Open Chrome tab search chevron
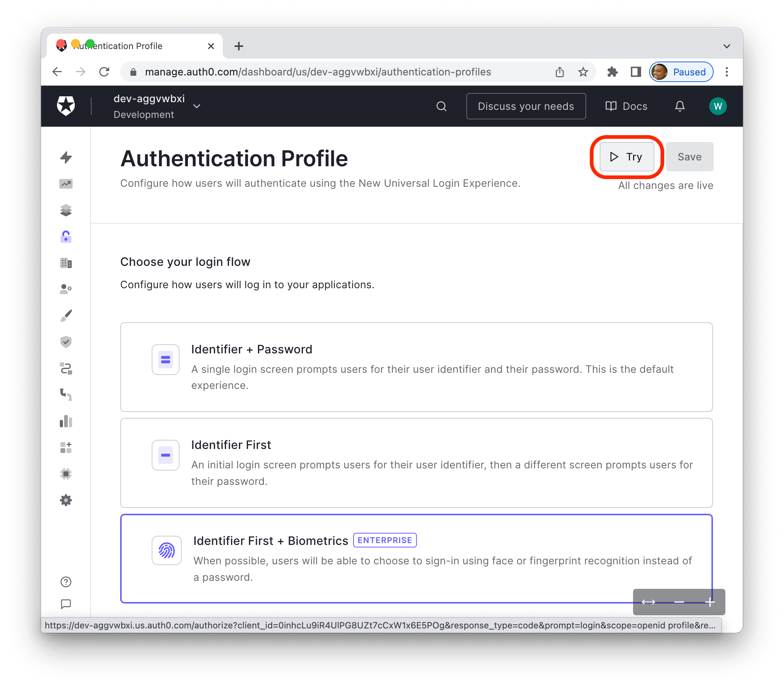 (x=726, y=47)
